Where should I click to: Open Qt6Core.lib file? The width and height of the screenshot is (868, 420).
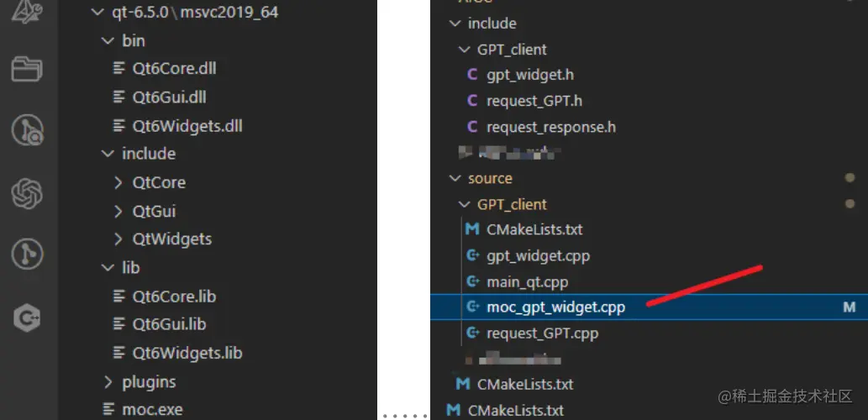[x=174, y=296]
